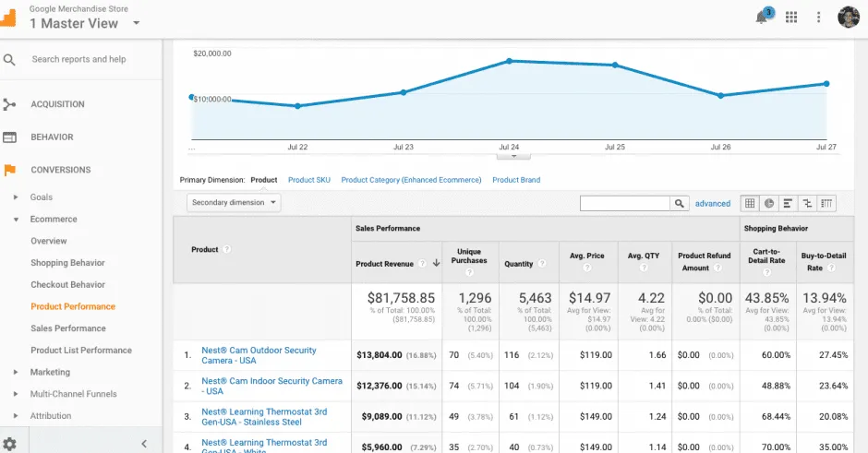The width and height of the screenshot is (868, 453).
Task: Select the pie chart percentage view icon
Action: pyautogui.click(x=769, y=204)
